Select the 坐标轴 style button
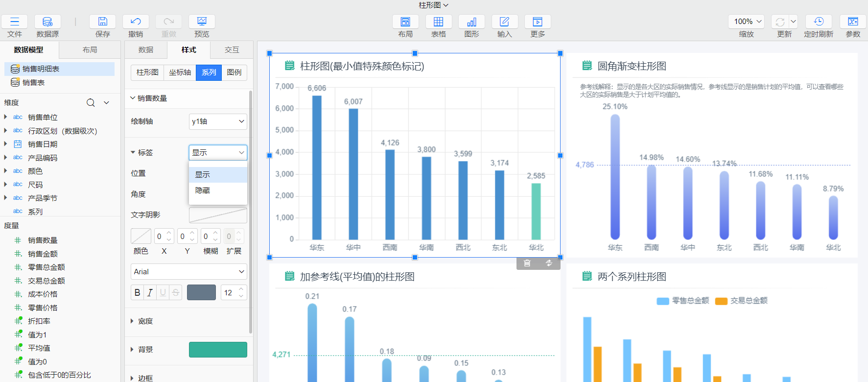Image resolution: width=868 pixels, height=382 pixels. click(x=180, y=72)
